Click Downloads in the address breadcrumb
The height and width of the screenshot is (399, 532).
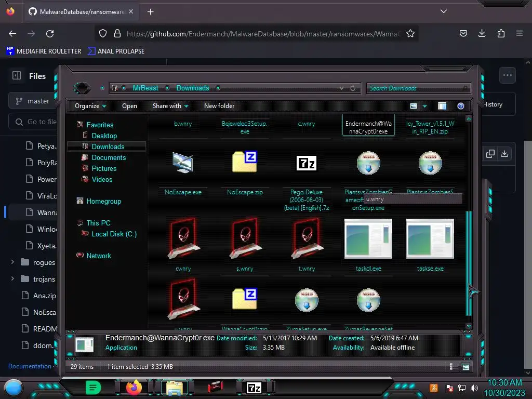pos(193,88)
